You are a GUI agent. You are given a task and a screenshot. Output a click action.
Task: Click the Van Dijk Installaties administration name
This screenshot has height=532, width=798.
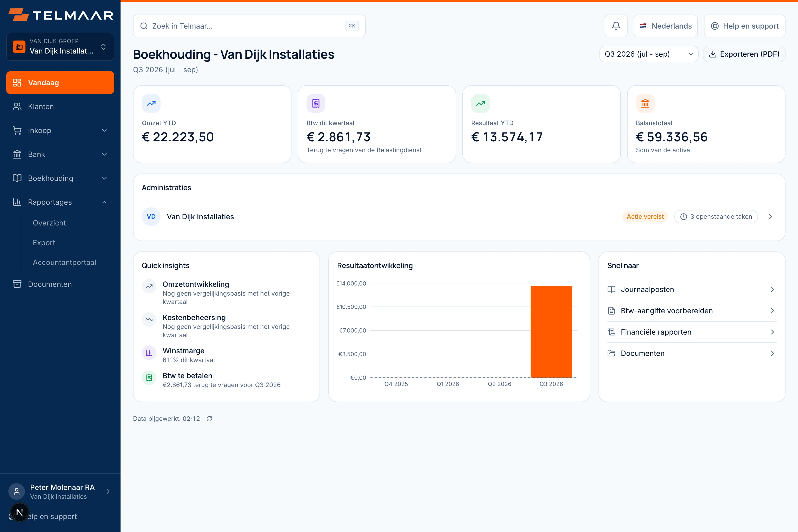200,216
